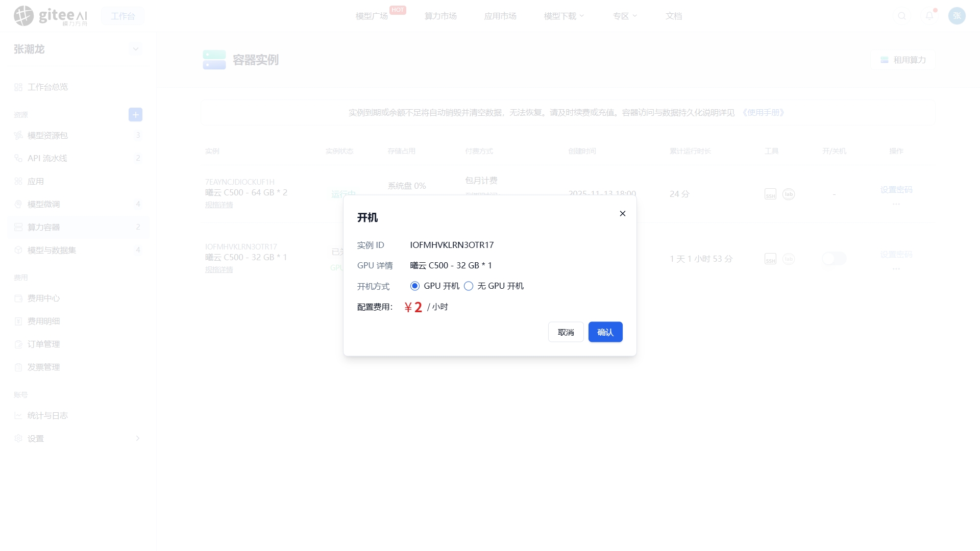Click the plus icon beside 资源

coord(135,115)
